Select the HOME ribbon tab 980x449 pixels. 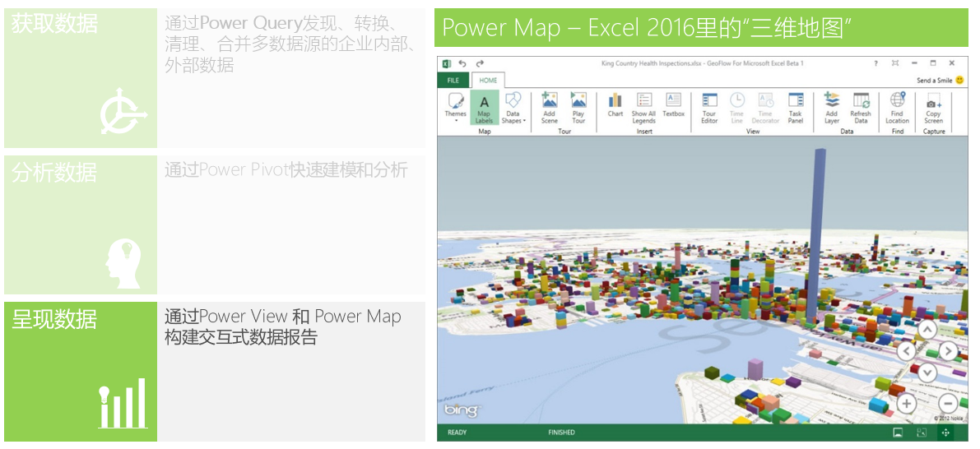click(488, 81)
